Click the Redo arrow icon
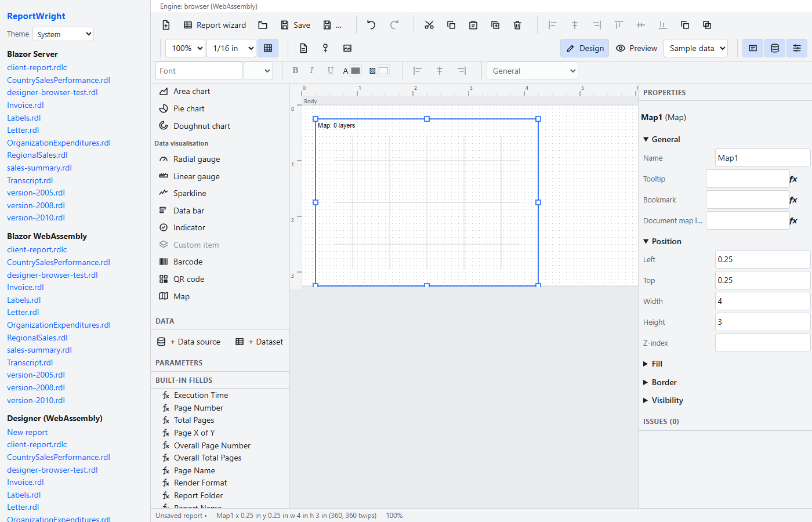 point(394,25)
